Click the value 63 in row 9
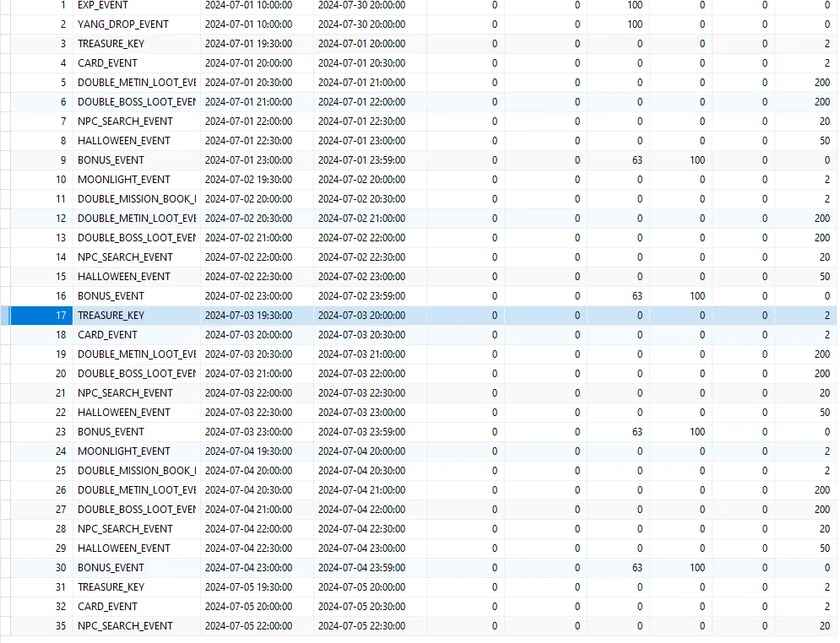The width and height of the screenshot is (840, 643). pyautogui.click(x=637, y=160)
